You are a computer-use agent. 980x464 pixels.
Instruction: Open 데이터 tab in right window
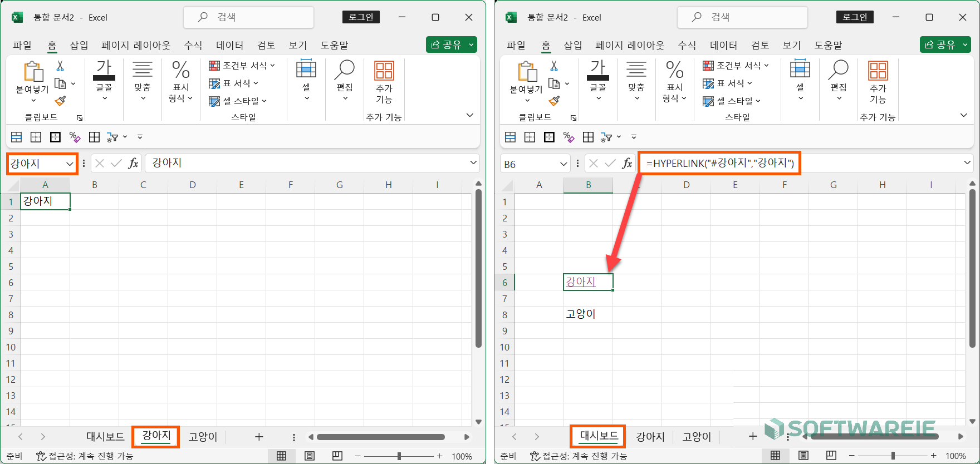tap(724, 45)
